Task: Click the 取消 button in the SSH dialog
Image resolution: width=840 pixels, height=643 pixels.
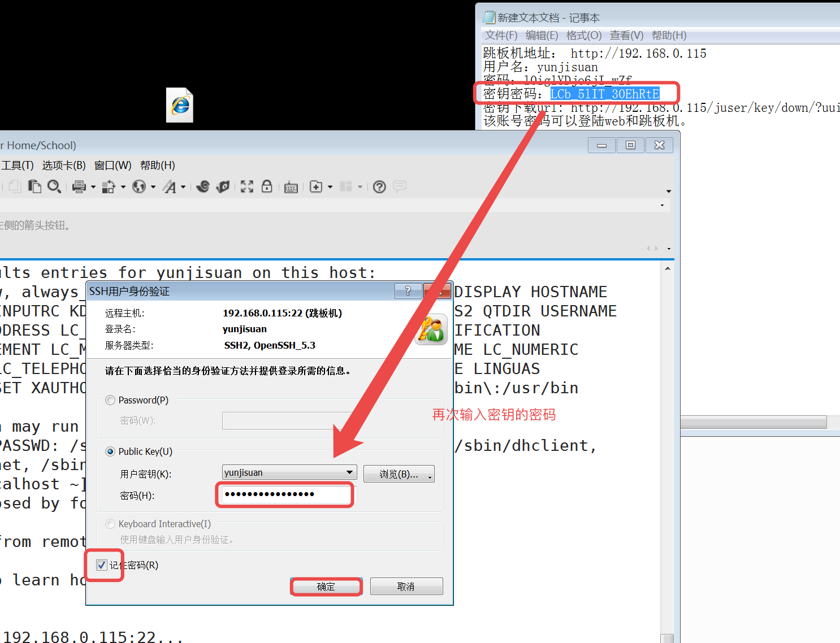Action: pos(406,586)
